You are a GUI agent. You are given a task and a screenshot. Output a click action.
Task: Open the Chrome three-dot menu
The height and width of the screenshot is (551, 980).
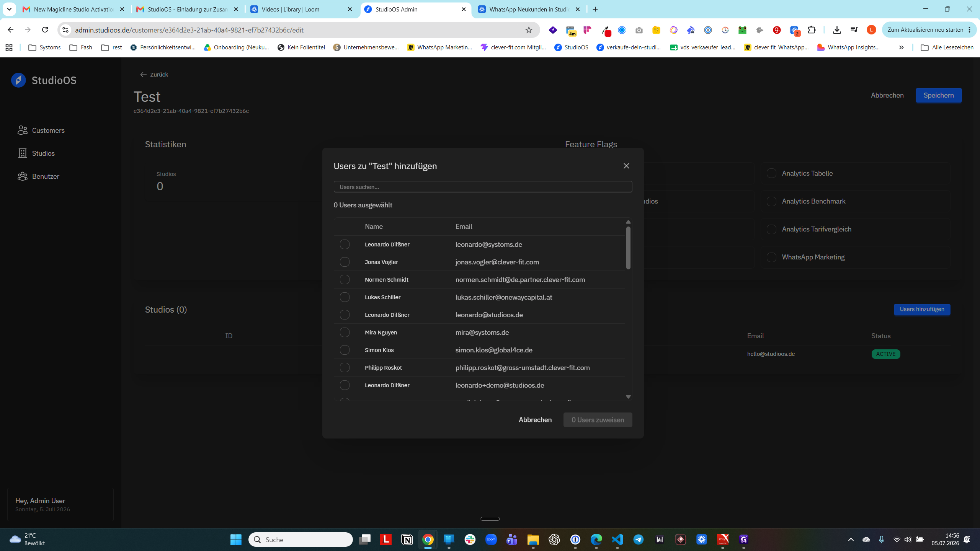click(970, 30)
